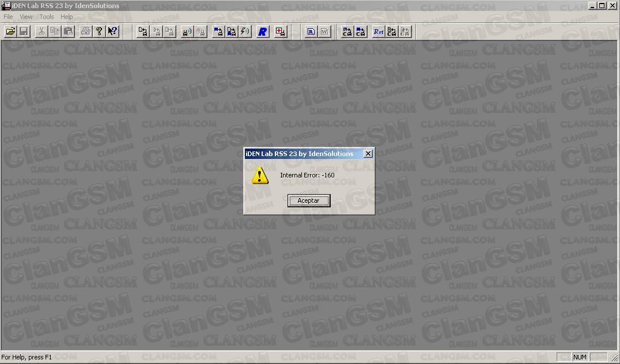The width and height of the screenshot is (620, 364).
Task: Click the red cross phone icon
Action: 281,32
